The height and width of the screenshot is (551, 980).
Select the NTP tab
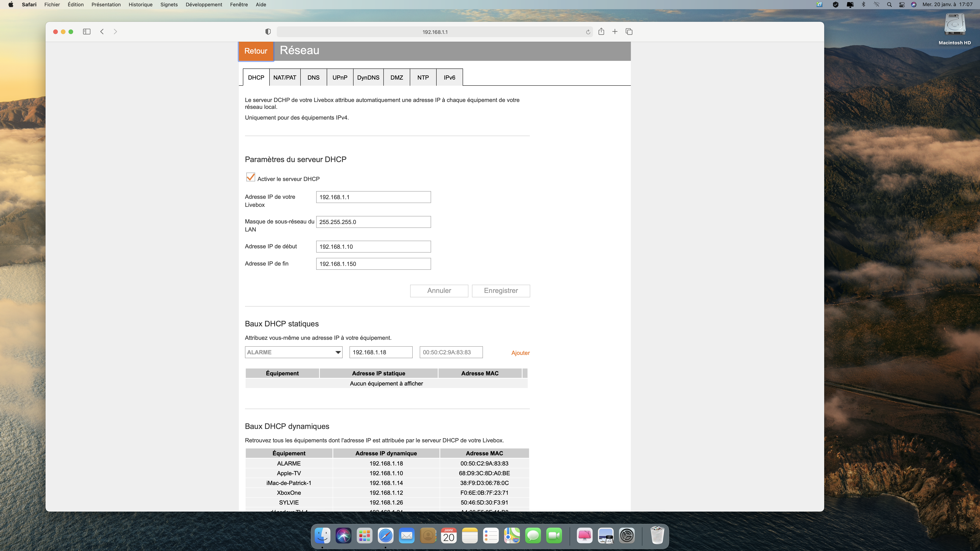[x=423, y=77]
